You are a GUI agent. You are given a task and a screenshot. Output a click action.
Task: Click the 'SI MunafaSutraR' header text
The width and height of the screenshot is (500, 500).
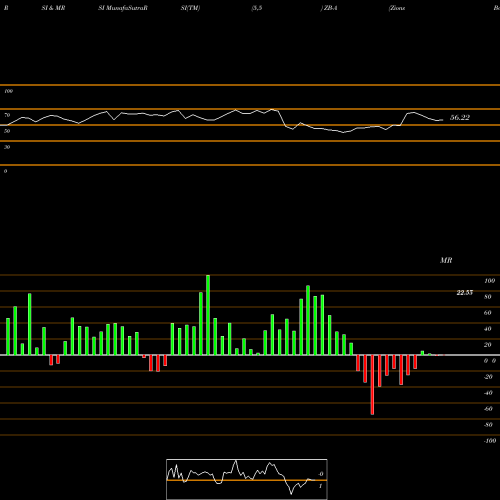click(x=123, y=8)
